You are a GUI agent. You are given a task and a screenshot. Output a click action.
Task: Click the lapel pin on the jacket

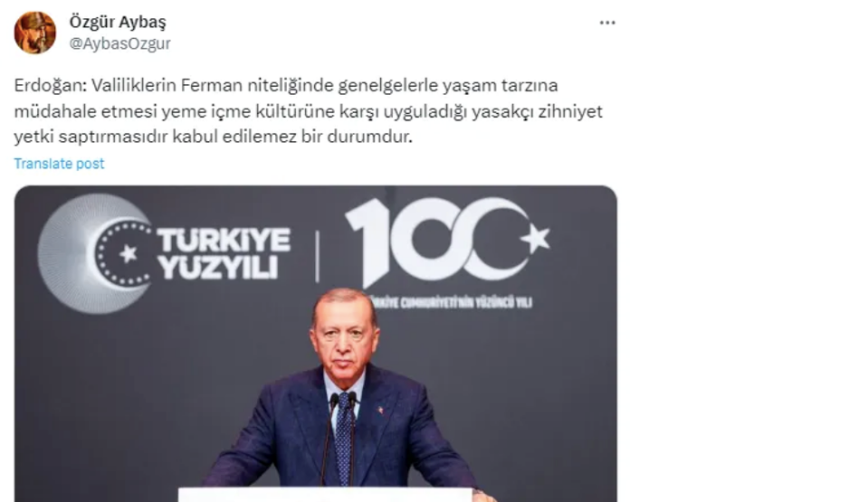coord(380,410)
